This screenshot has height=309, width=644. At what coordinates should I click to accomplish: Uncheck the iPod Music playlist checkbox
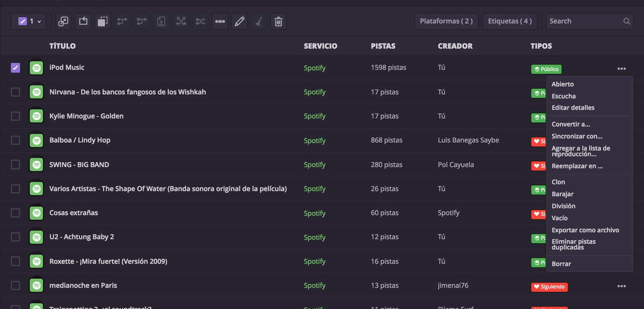[x=15, y=67]
